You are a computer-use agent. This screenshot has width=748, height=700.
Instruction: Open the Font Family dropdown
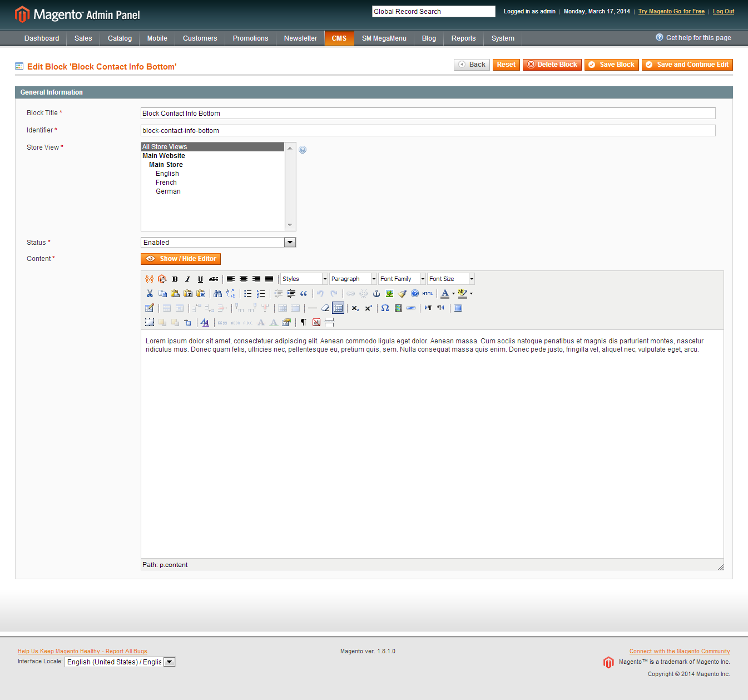coord(402,279)
